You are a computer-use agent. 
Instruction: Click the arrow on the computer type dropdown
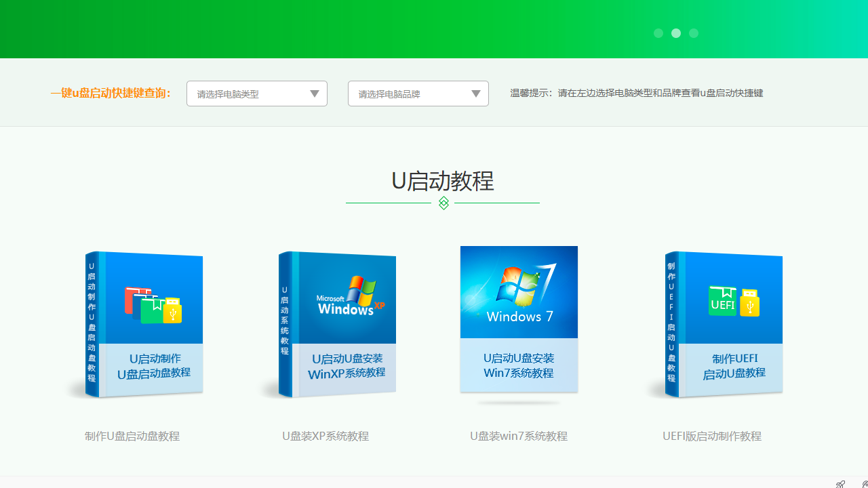(x=314, y=94)
